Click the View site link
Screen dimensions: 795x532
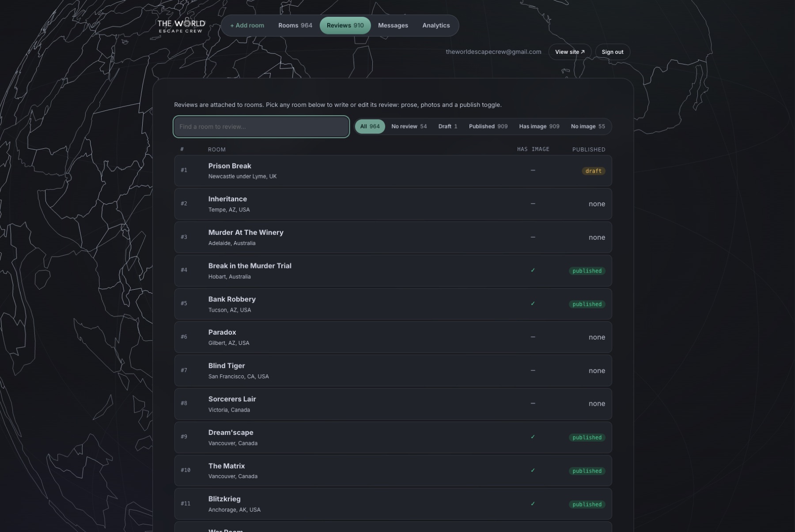tap(570, 52)
